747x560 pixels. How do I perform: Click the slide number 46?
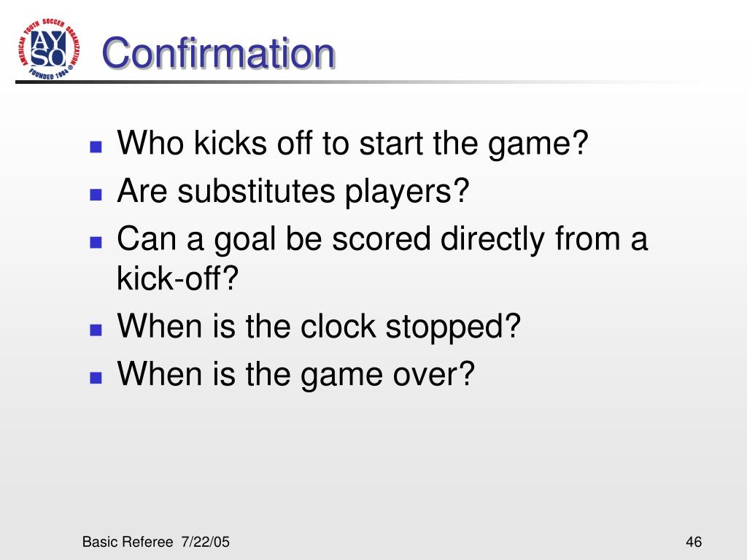694,542
